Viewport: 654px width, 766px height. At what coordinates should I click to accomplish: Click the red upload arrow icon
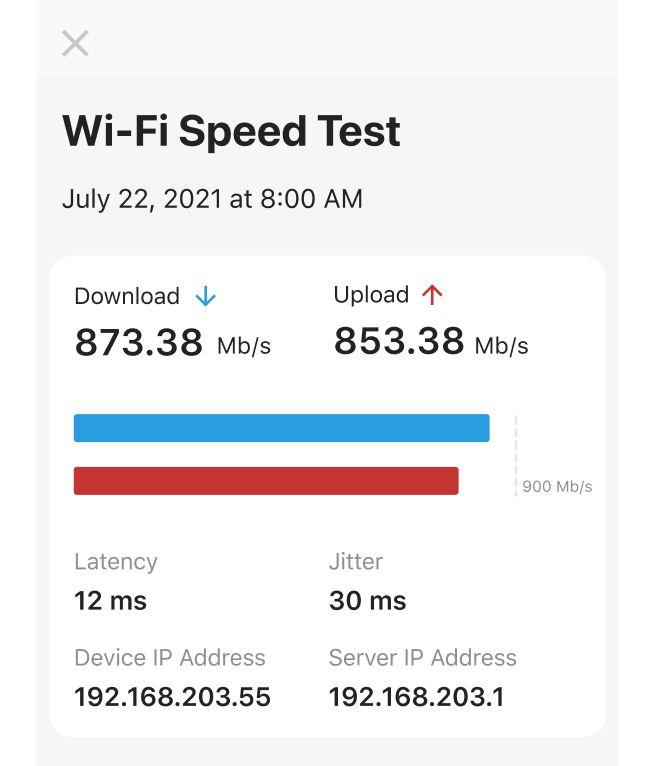tap(432, 294)
